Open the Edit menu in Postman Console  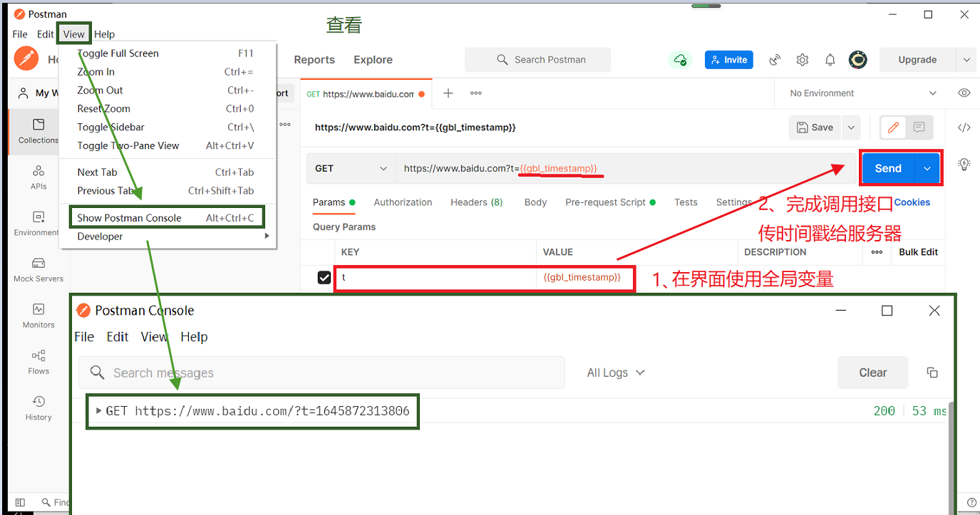tap(118, 337)
